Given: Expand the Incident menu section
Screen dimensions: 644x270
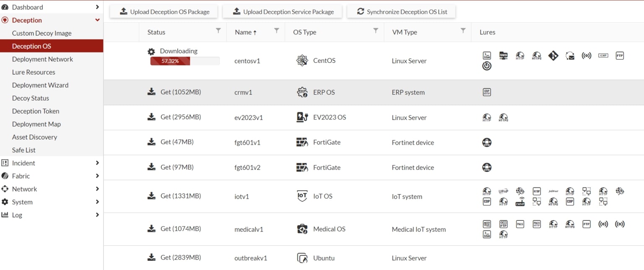Looking at the screenshot, I should pyautogui.click(x=51, y=163).
